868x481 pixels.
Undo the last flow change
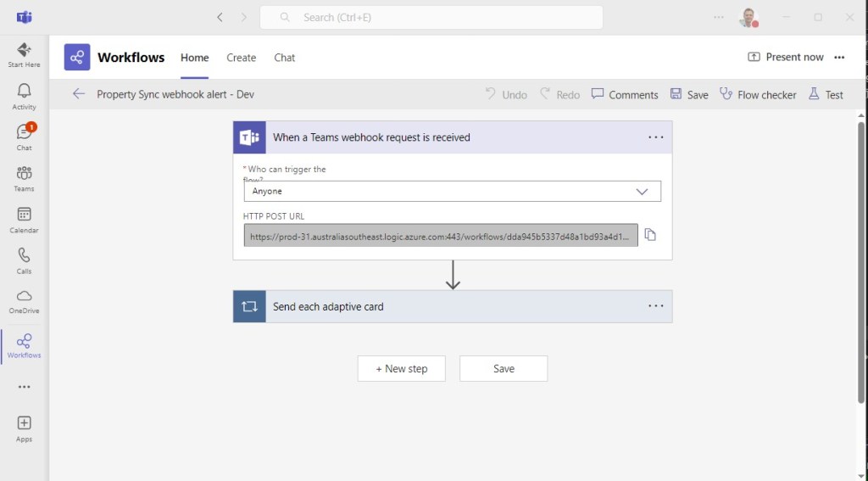506,95
